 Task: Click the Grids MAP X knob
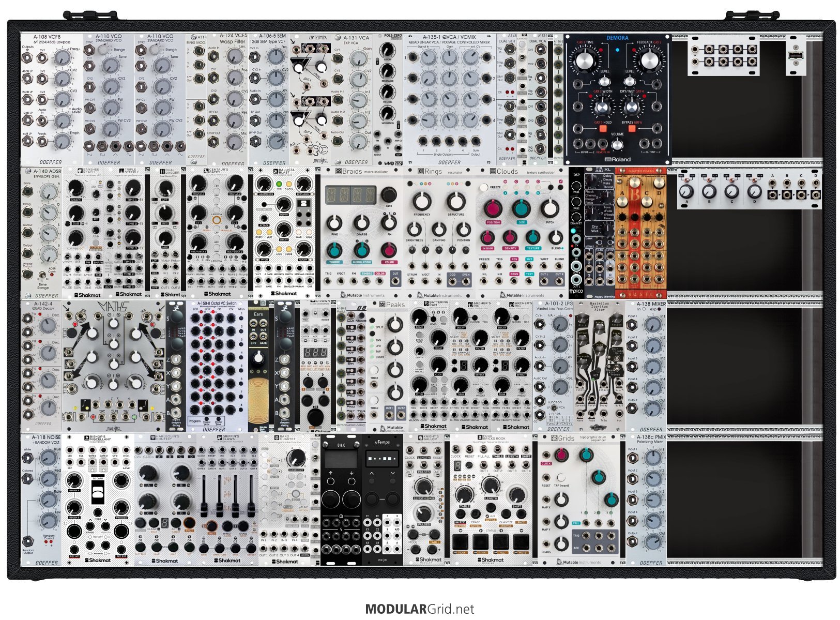(x=561, y=500)
